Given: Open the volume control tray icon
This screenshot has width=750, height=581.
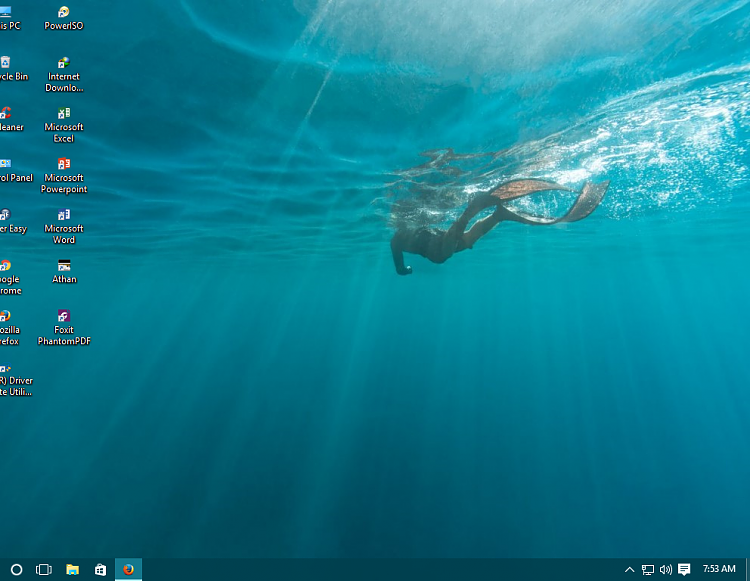Looking at the screenshot, I should [x=666, y=570].
